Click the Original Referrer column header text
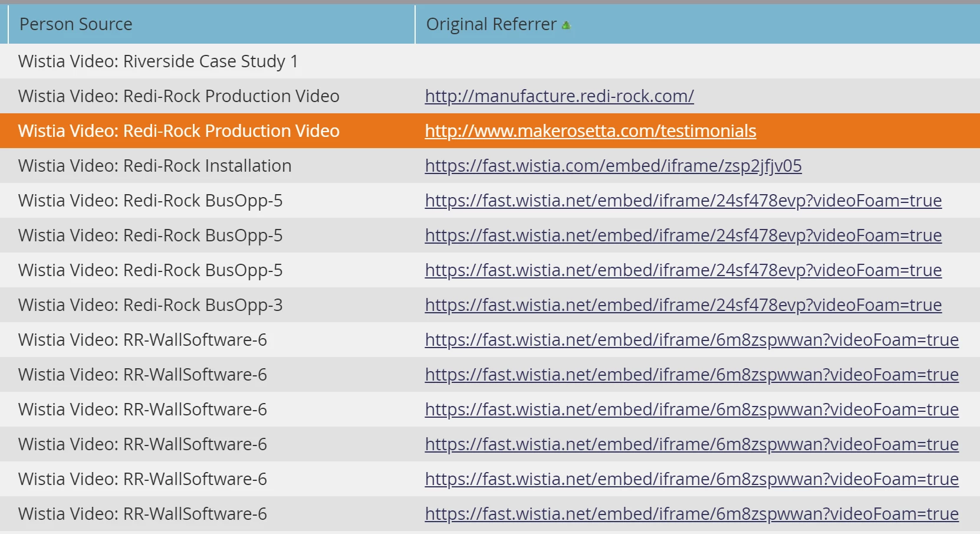The height and width of the screenshot is (534, 980). coord(491,24)
